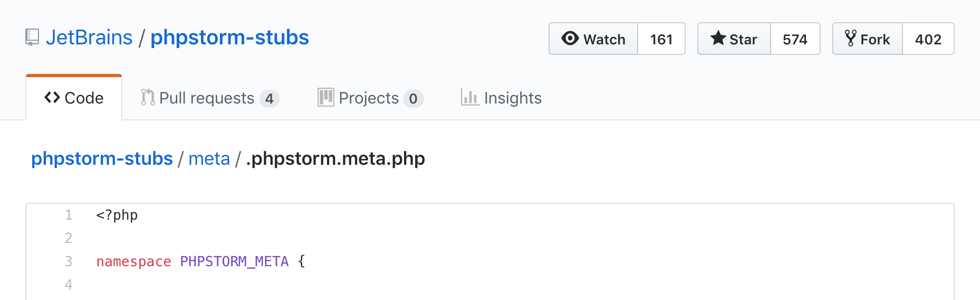Screen dimensions: 980x300
Task: Open the phpstorm-stubs repository title link
Action: [229, 37]
